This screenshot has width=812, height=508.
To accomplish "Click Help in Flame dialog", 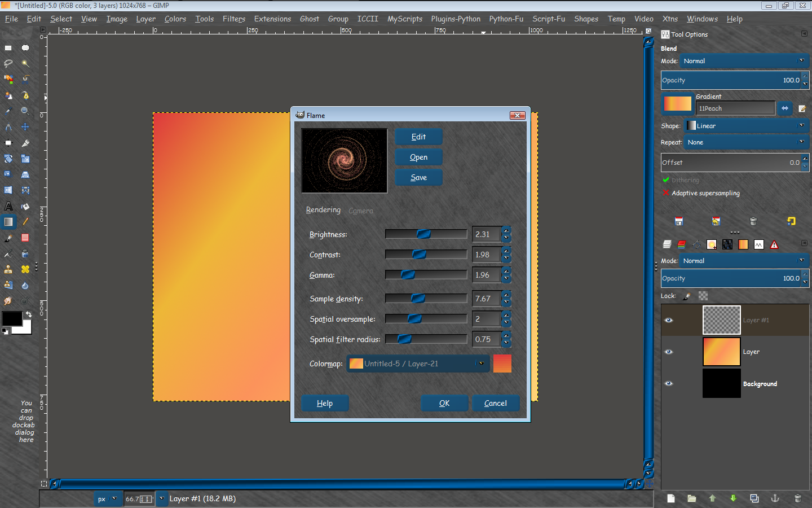I will point(325,403).
